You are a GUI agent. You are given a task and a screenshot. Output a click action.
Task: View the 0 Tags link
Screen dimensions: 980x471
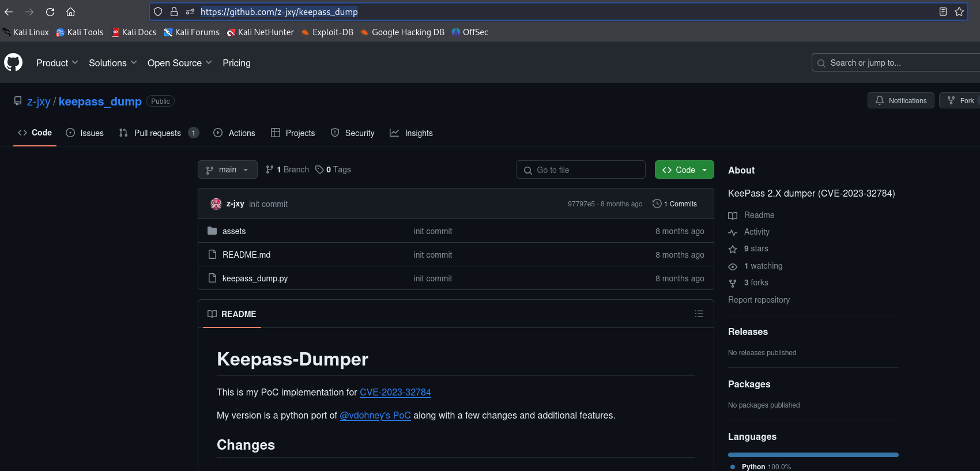coord(333,169)
